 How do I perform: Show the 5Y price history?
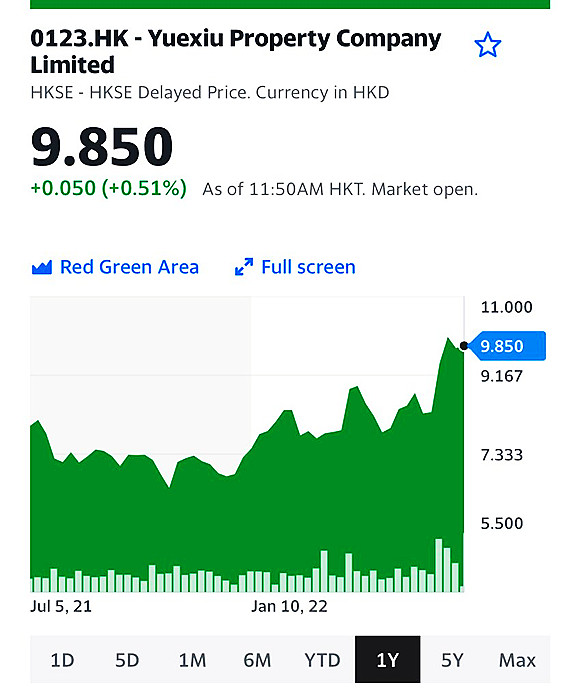(x=452, y=660)
